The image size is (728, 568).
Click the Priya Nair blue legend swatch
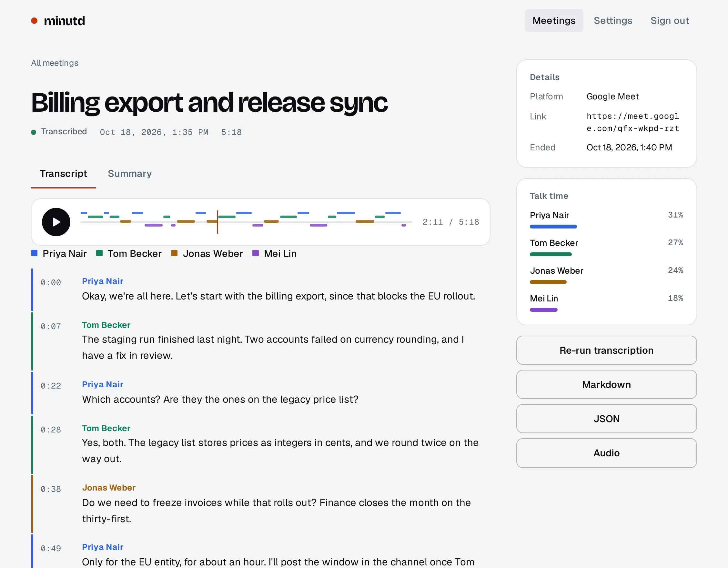point(34,253)
